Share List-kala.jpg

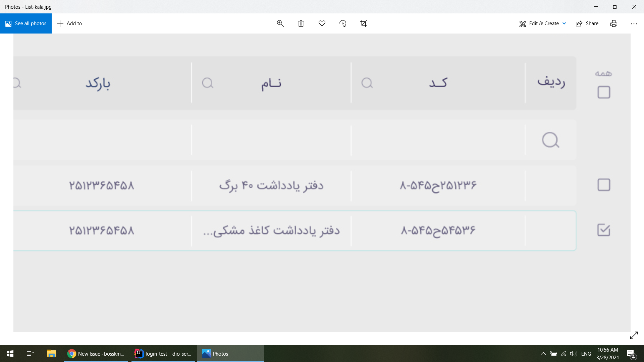(x=587, y=23)
